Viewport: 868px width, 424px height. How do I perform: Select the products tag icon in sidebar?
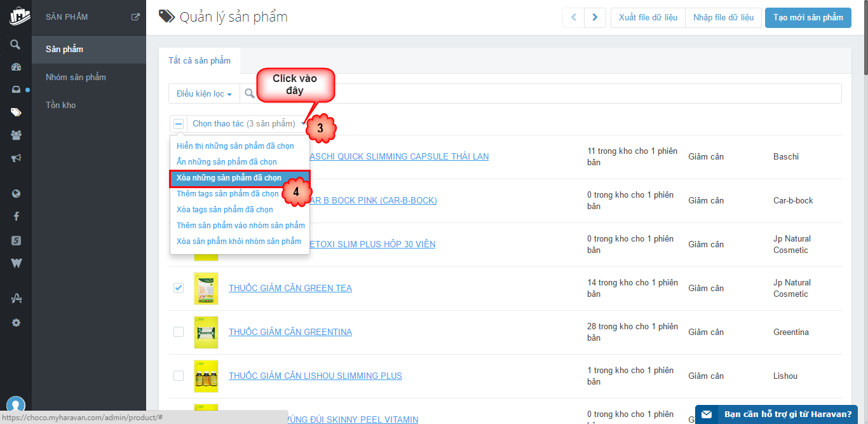click(x=16, y=113)
